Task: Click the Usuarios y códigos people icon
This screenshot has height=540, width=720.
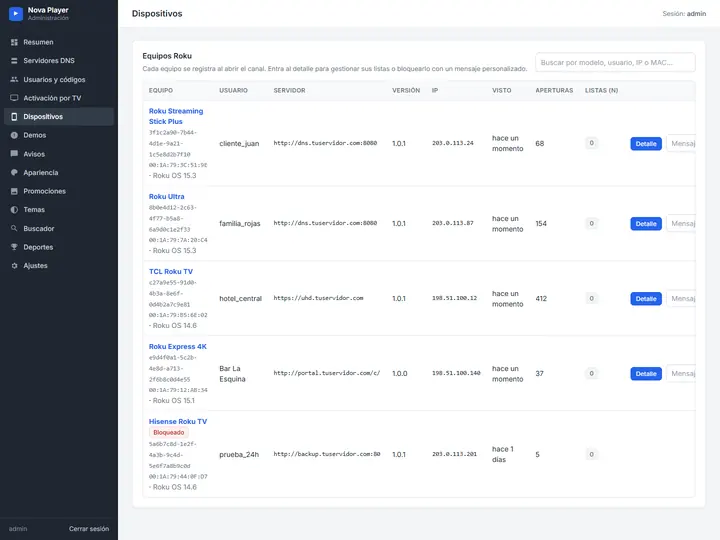Action: tap(14, 79)
